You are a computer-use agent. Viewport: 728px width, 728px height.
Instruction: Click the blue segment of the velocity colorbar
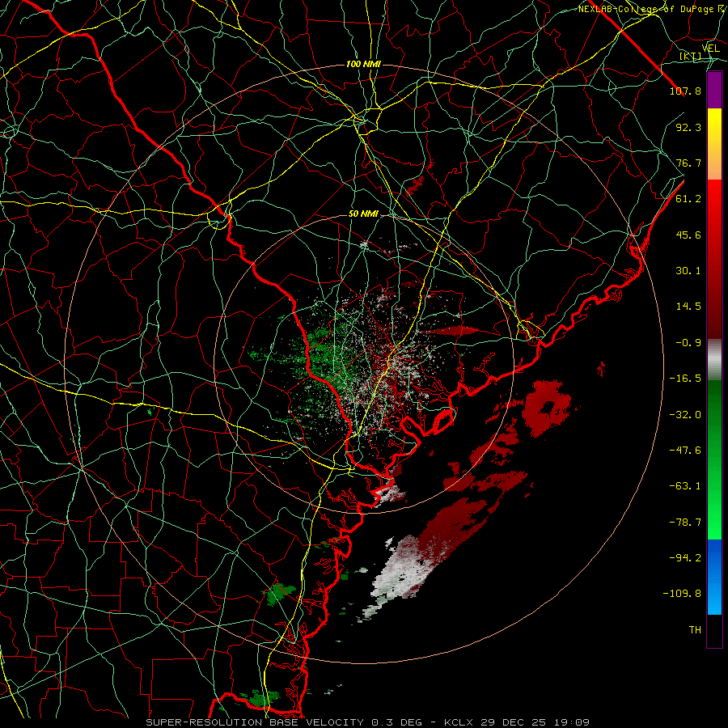(714, 577)
